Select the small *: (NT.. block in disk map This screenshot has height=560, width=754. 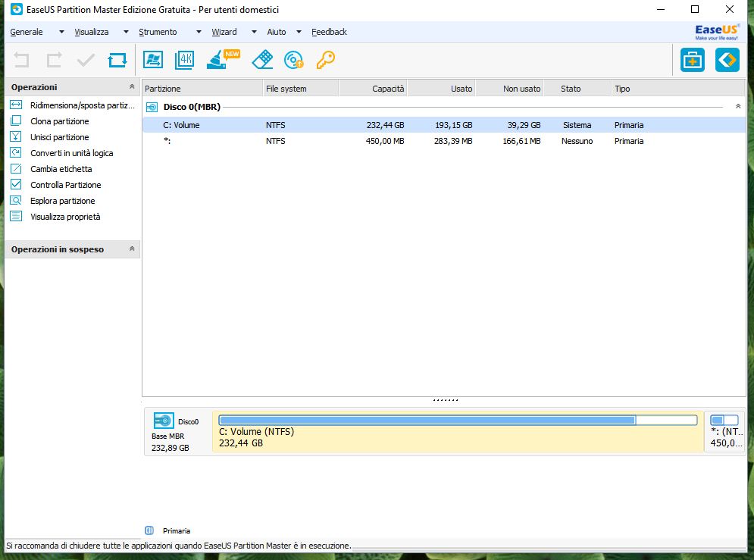(724, 431)
